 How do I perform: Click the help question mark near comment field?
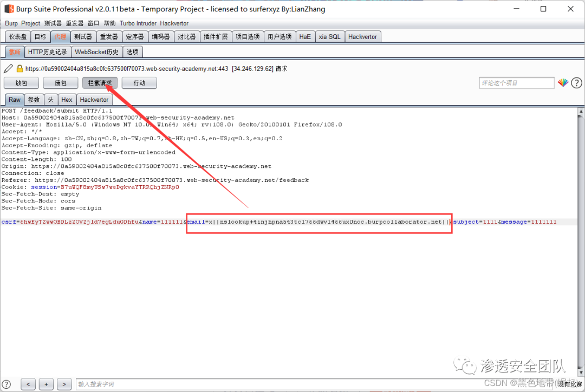coord(576,83)
